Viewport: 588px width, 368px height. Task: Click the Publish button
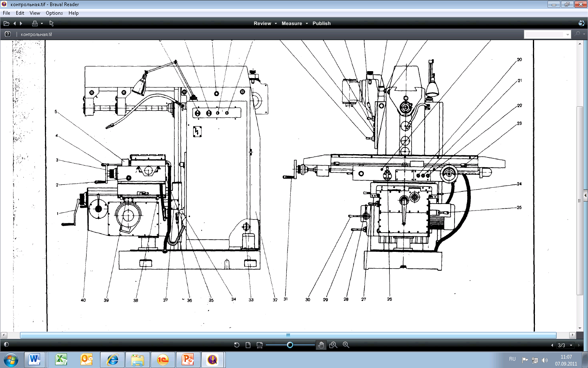[x=322, y=24]
